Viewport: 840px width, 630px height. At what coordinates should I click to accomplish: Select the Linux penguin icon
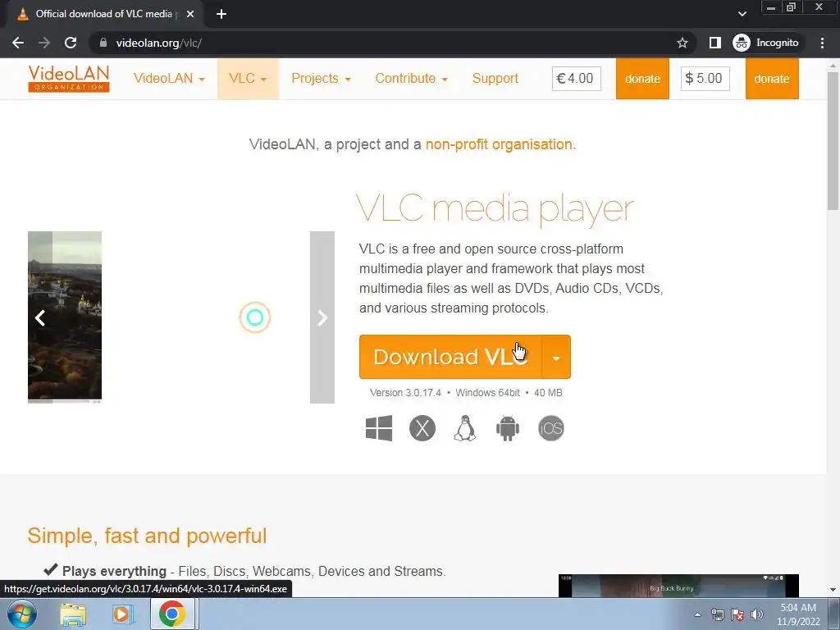pyautogui.click(x=465, y=428)
